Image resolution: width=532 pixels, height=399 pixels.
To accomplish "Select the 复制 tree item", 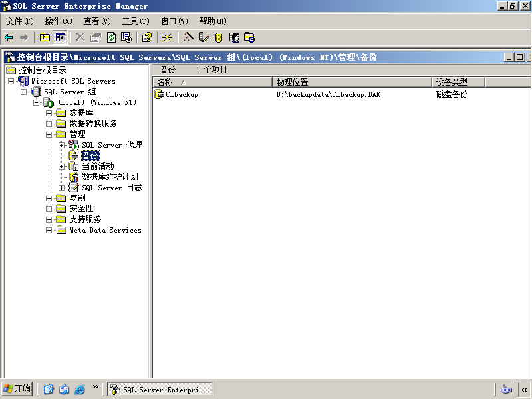I will click(77, 198).
